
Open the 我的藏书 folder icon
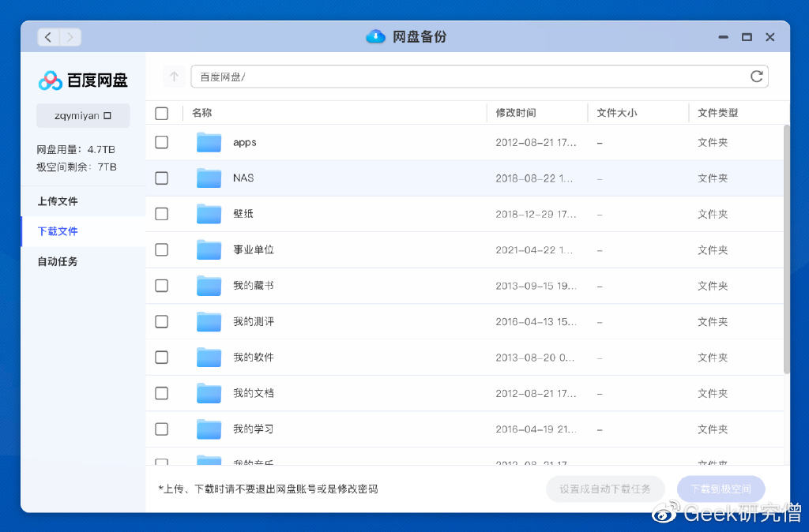coord(209,286)
